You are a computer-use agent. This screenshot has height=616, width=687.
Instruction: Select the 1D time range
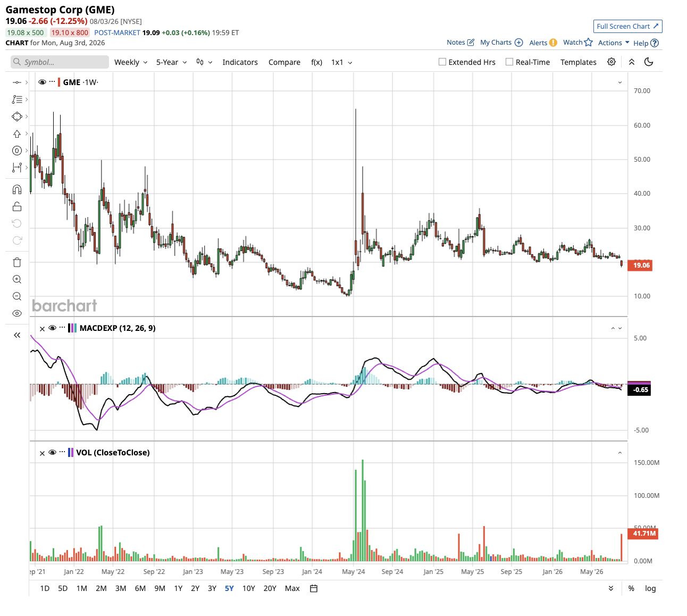[x=45, y=588]
